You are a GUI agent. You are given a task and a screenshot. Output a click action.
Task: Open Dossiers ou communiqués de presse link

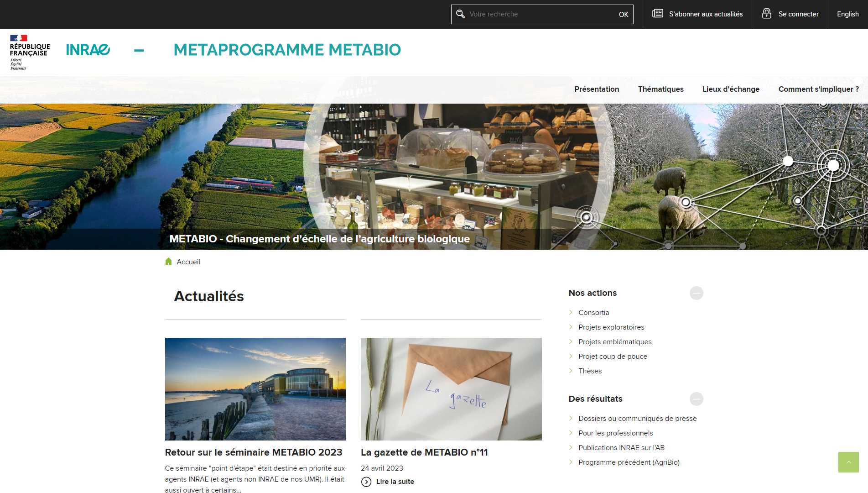point(637,419)
